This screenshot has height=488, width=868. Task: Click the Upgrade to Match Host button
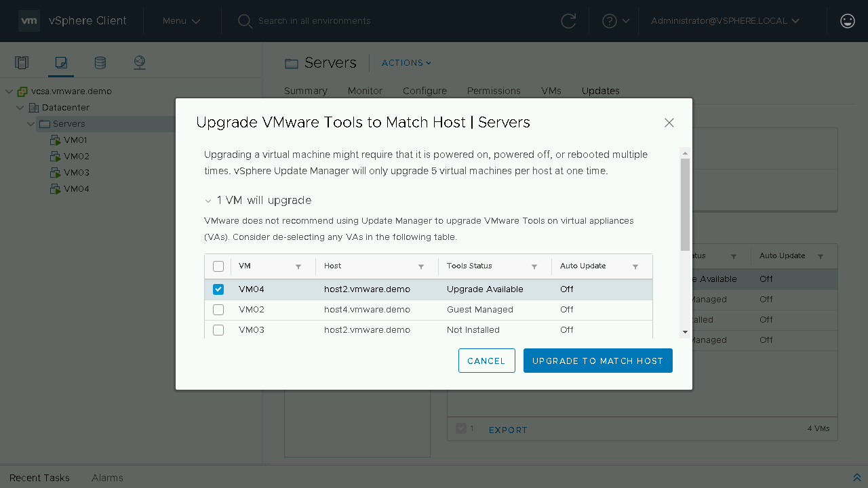click(597, 361)
